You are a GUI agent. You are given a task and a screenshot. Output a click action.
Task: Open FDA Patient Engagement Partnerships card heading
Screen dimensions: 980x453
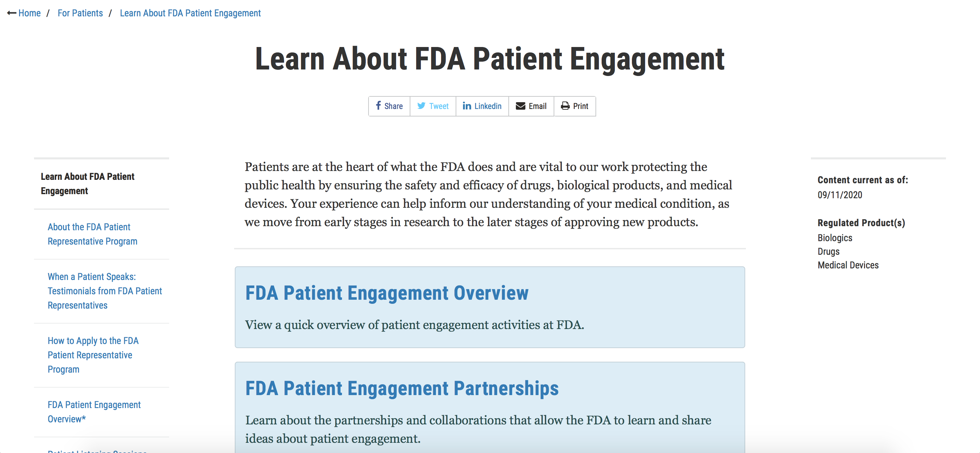[402, 388]
